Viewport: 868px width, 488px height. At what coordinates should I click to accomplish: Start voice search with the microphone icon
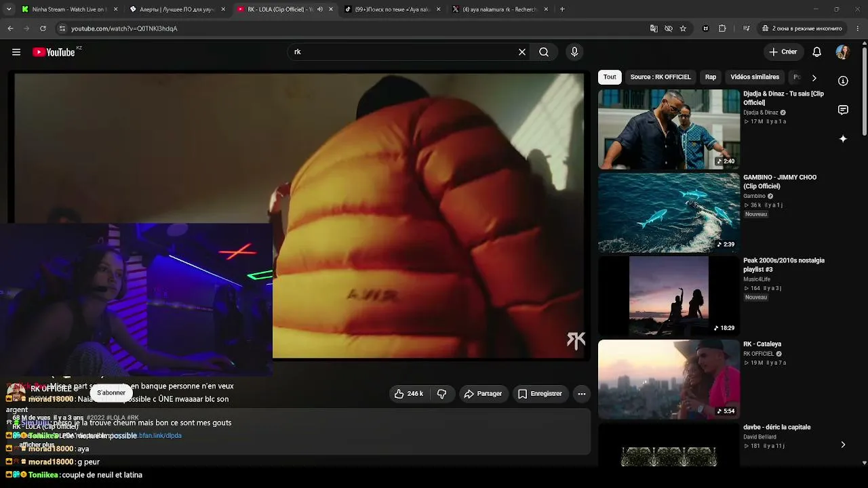(574, 52)
